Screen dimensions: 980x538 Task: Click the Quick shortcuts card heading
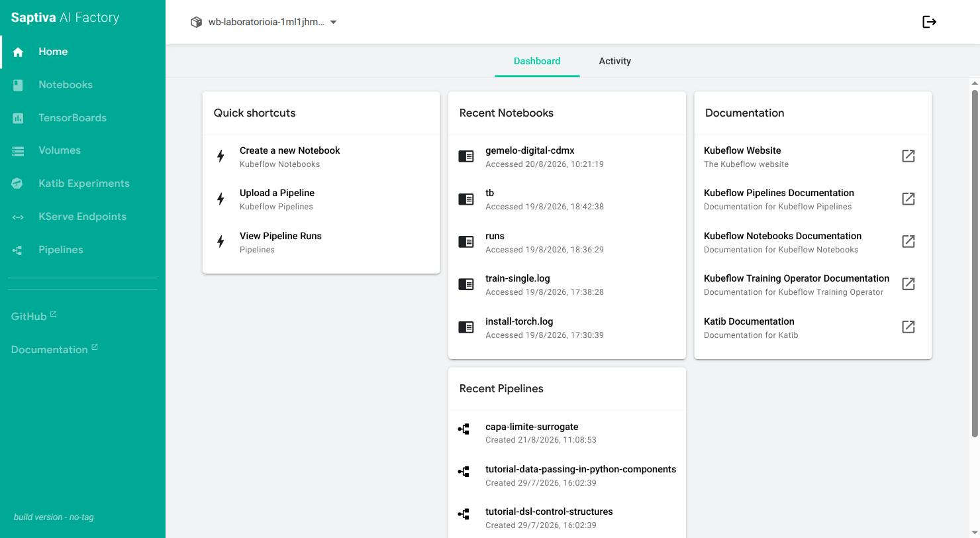(x=254, y=113)
